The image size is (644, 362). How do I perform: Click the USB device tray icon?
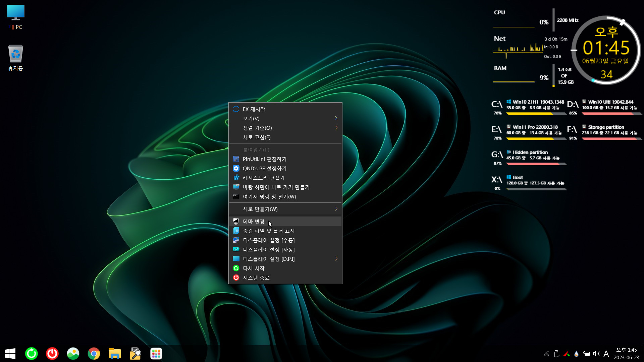(x=556, y=354)
